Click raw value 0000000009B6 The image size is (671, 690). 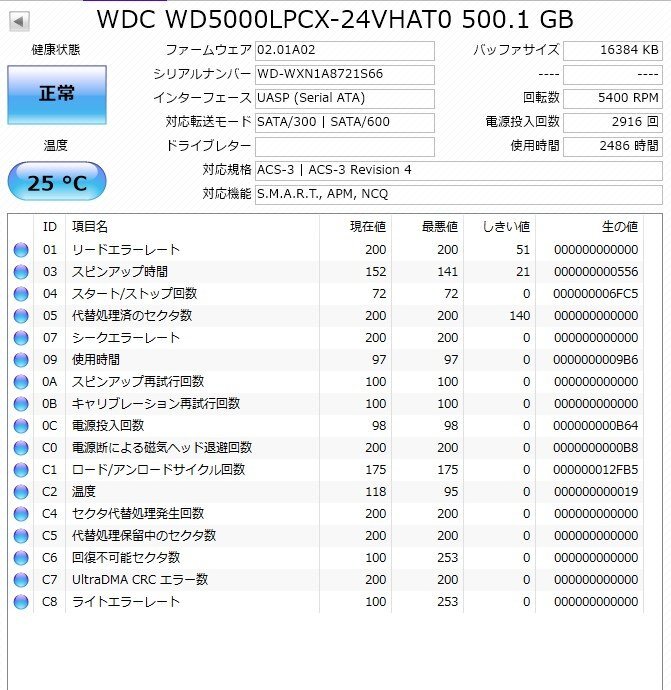pos(596,360)
